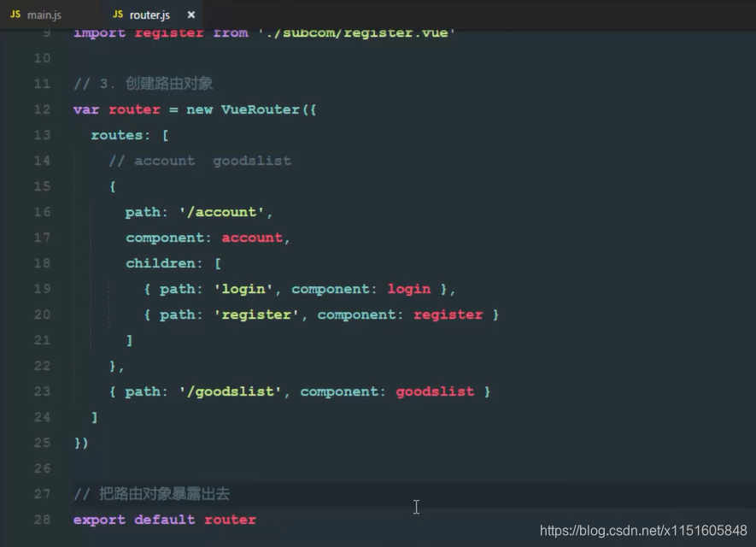Click the word 'VueRouter' on line 12
This screenshot has width=756, height=547.
(x=261, y=109)
